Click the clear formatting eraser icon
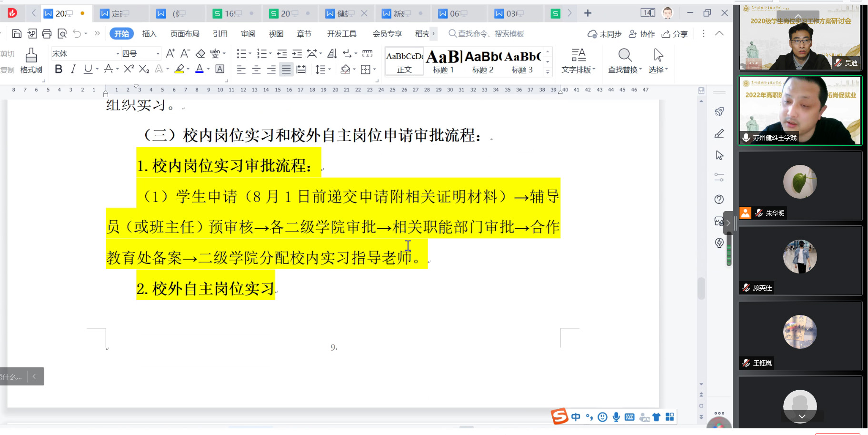Screen dimensions: 868x435 pyautogui.click(x=200, y=54)
